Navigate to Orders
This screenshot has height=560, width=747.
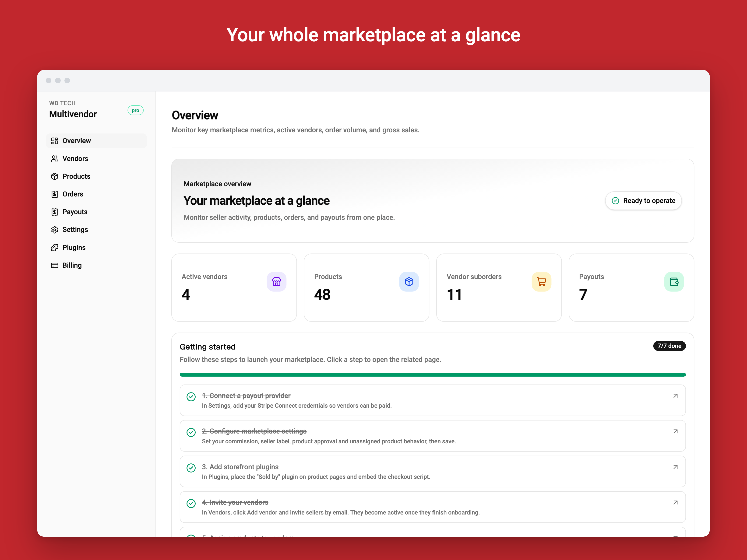(96, 194)
